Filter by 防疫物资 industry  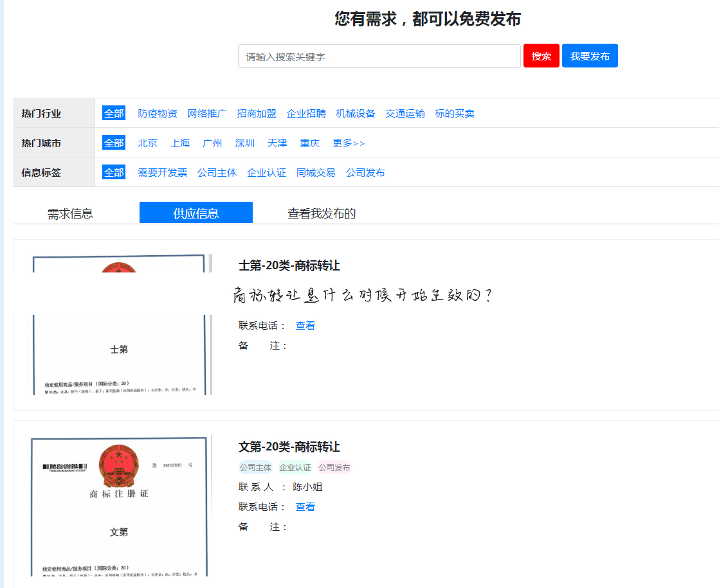point(158,113)
